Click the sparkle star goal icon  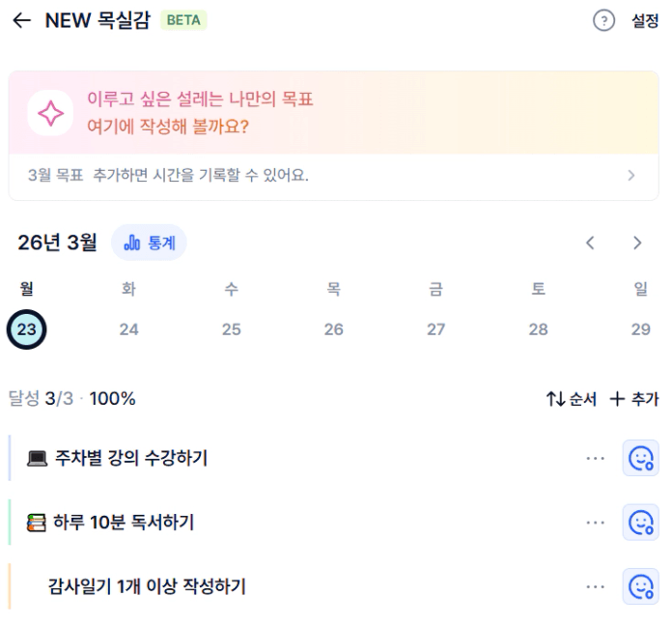50,114
